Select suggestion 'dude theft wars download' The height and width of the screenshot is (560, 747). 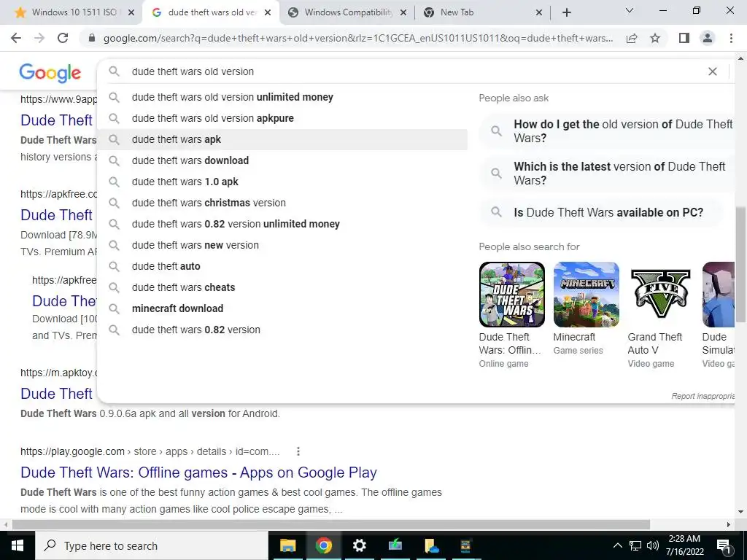point(282,160)
